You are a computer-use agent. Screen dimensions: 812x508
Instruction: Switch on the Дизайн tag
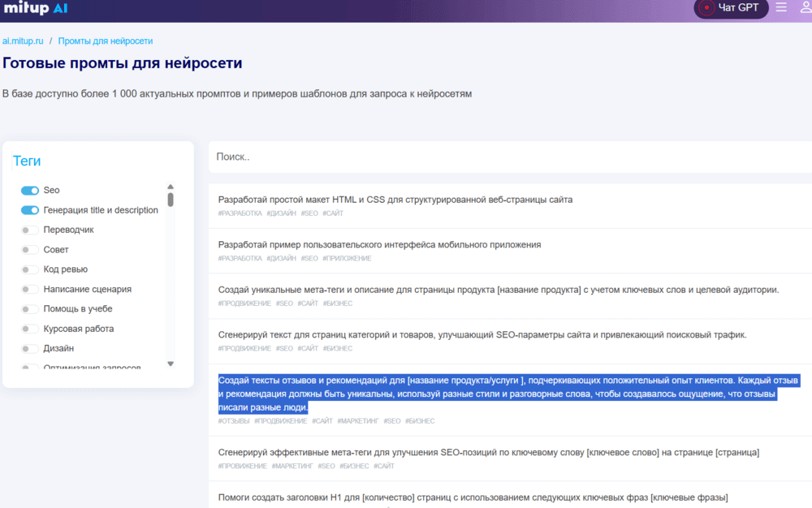29,349
